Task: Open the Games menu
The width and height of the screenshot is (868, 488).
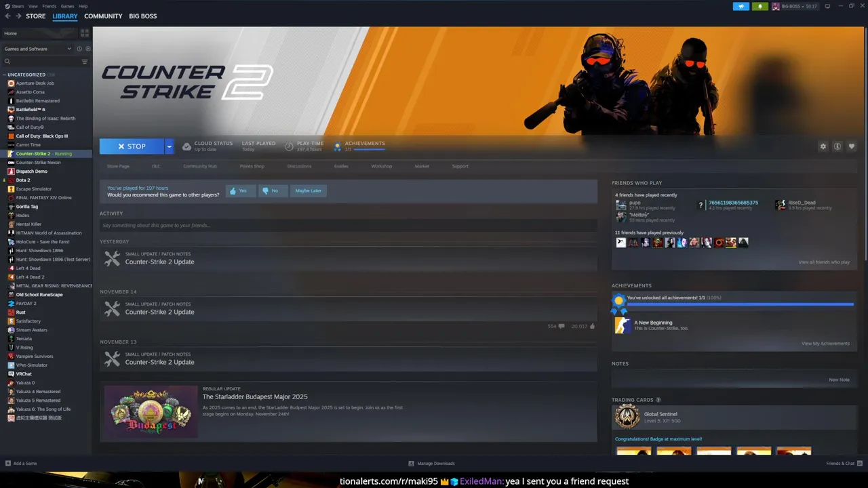Action: 67,6
